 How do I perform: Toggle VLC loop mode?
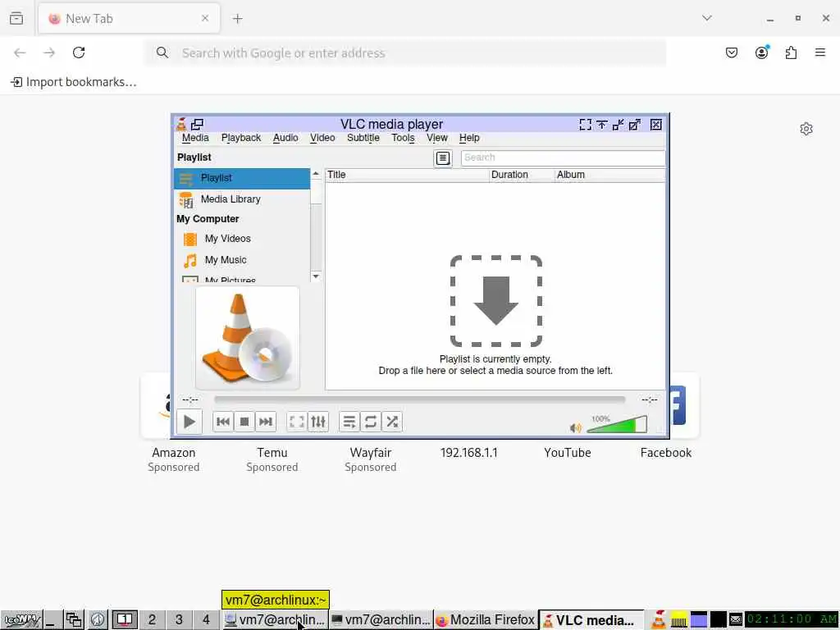(x=371, y=422)
